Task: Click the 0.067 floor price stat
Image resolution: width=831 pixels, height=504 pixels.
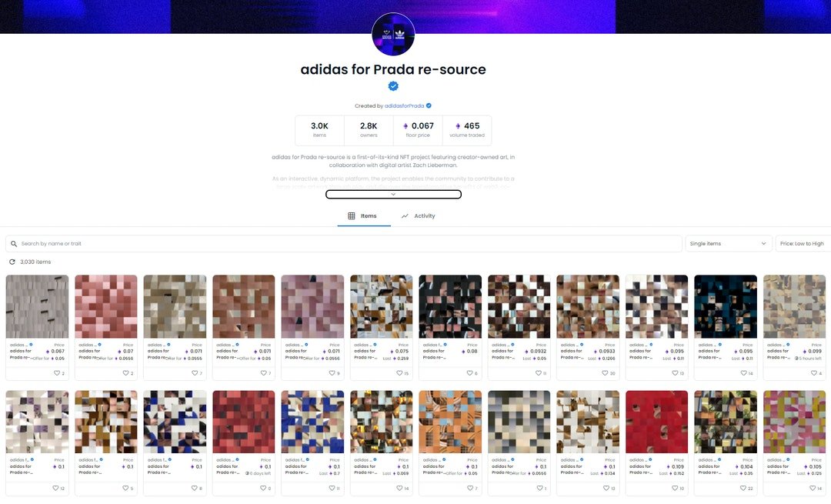Action: [418, 130]
